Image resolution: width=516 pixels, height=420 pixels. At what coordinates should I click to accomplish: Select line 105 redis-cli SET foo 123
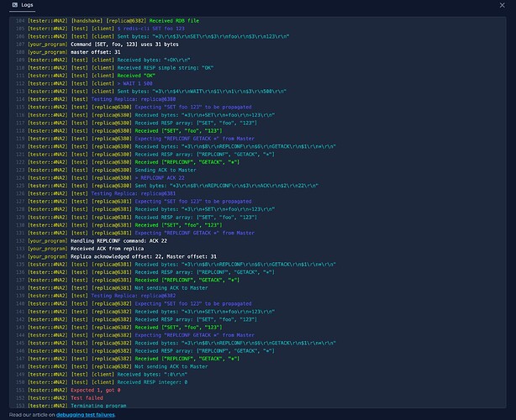(106, 29)
